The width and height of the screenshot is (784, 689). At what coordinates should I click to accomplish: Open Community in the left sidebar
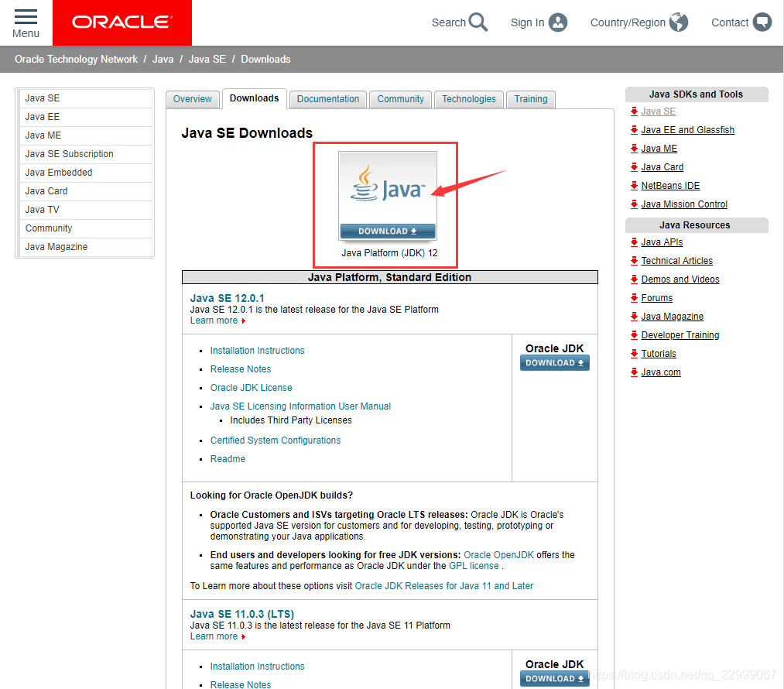click(x=85, y=228)
